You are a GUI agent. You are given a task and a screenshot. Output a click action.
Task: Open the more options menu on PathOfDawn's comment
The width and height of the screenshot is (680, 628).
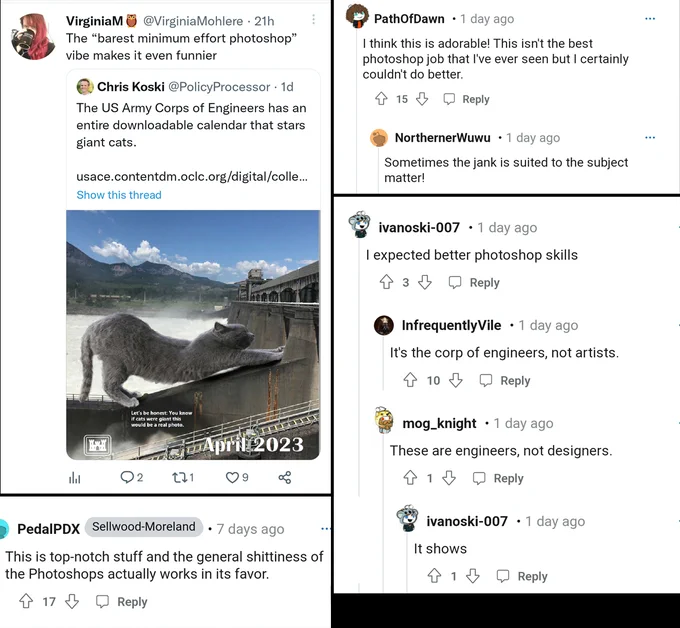click(650, 19)
